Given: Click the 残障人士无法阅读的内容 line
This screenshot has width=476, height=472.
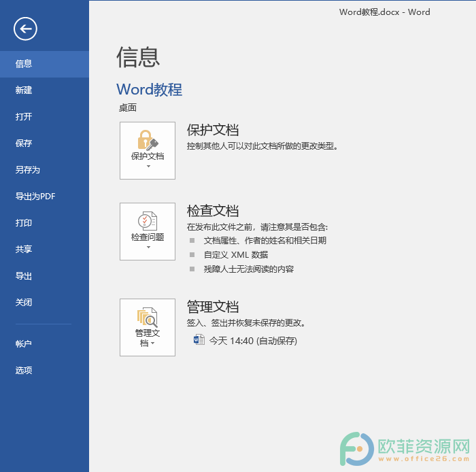Looking at the screenshot, I should click(249, 269).
